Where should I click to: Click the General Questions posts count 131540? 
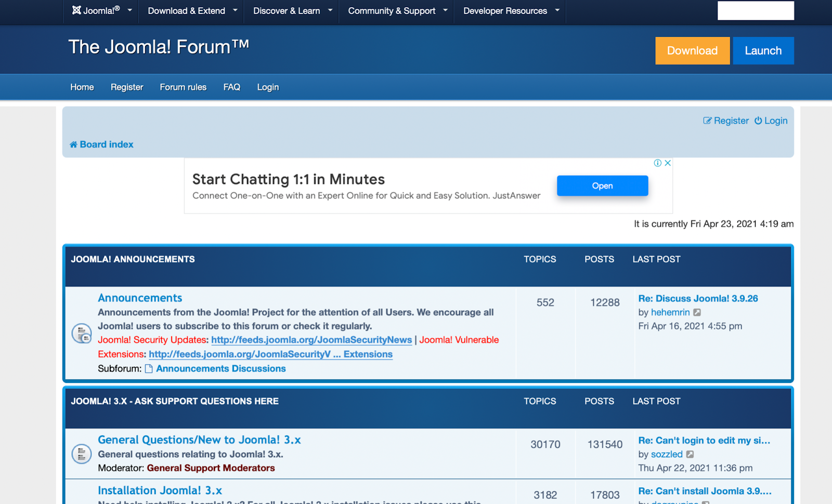pyautogui.click(x=605, y=444)
